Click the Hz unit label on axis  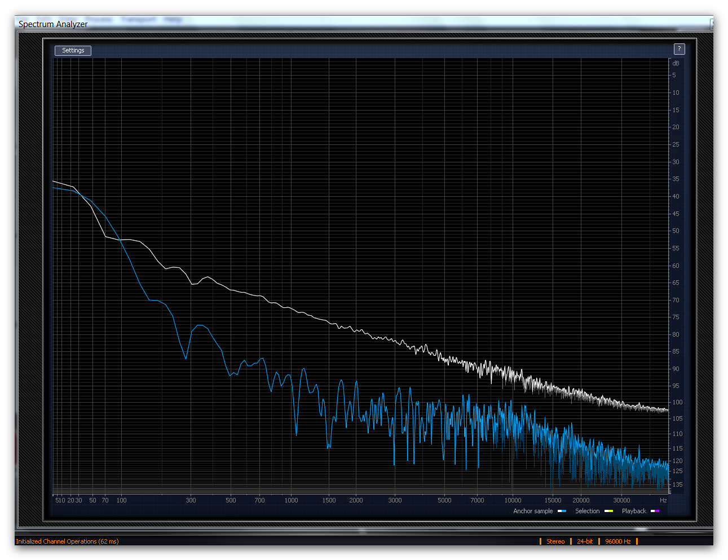(663, 500)
